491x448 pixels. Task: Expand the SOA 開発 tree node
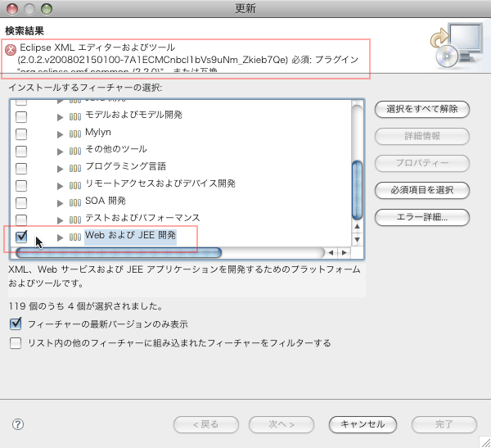coord(60,203)
